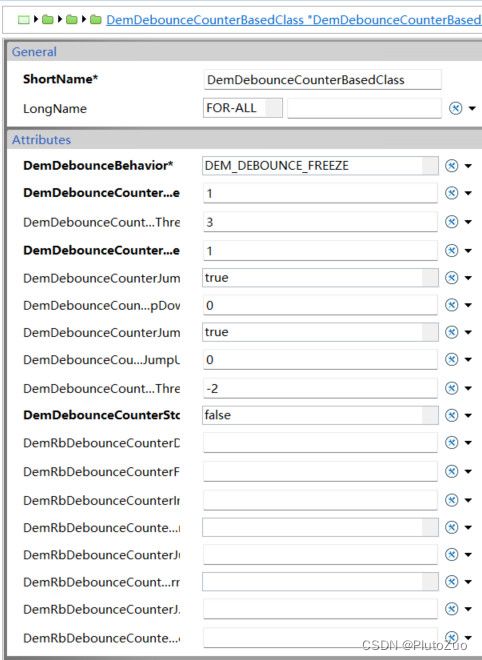Click breadcrumb arrow after the root icon

tap(36, 19)
